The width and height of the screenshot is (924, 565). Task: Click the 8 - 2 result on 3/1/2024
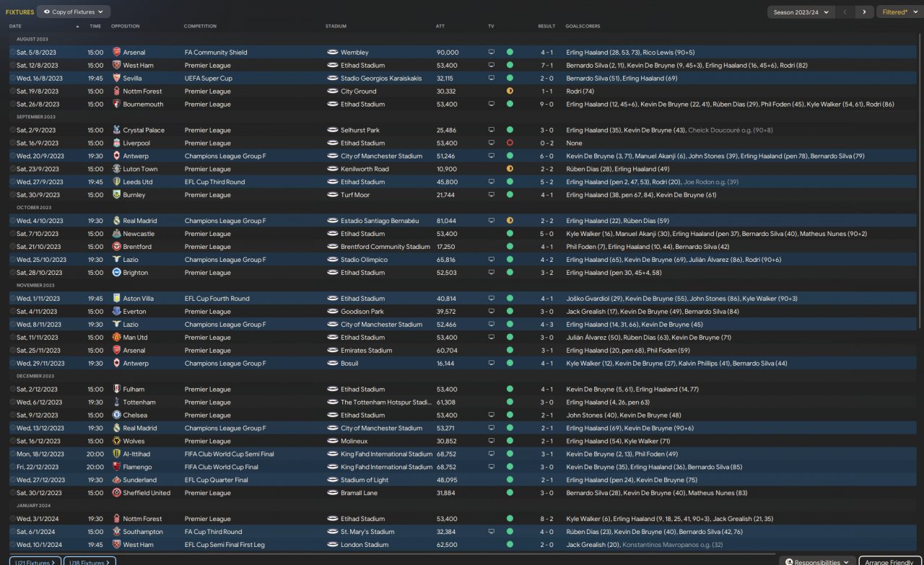pos(547,520)
